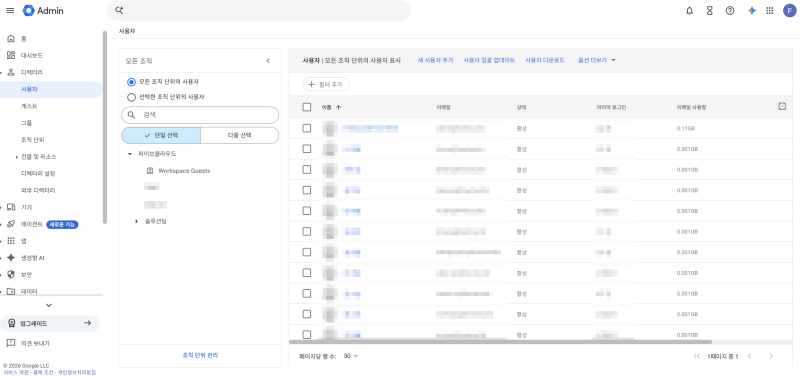Screen dimensions: 800x376
Task: Expand the 에이전트 section arrow
Action: (2, 224)
